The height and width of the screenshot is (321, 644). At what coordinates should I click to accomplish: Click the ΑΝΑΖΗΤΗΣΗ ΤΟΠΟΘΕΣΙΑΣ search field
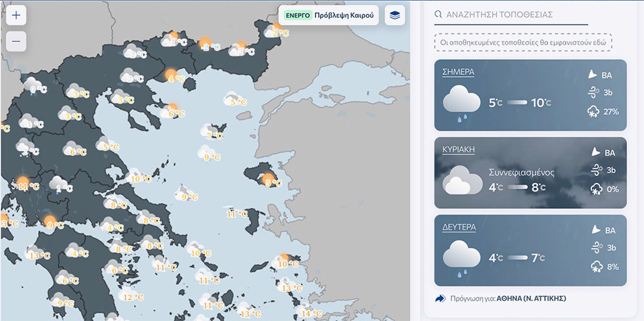click(517, 14)
